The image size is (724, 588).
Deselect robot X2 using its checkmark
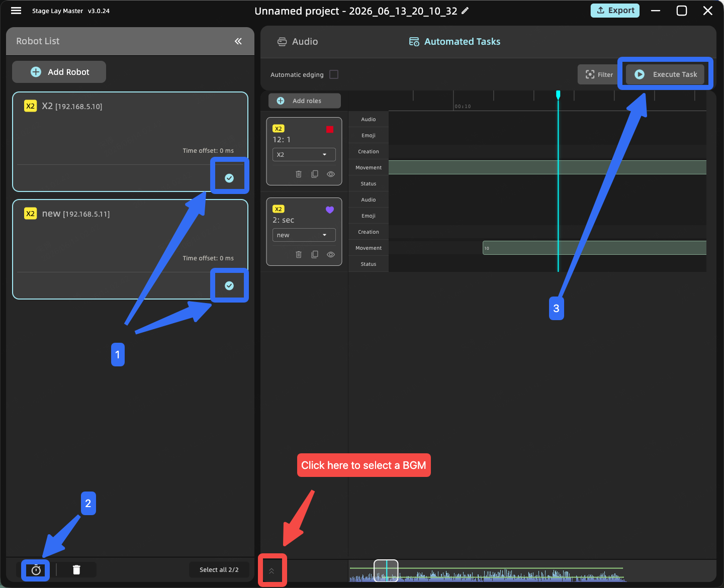tap(229, 178)
